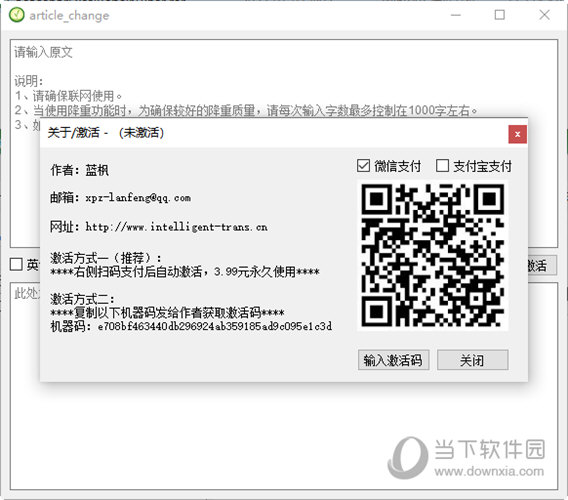Click the machine code e708bf46... text
The width and height of the screenshot is (568, 500).
coord(214,326)
